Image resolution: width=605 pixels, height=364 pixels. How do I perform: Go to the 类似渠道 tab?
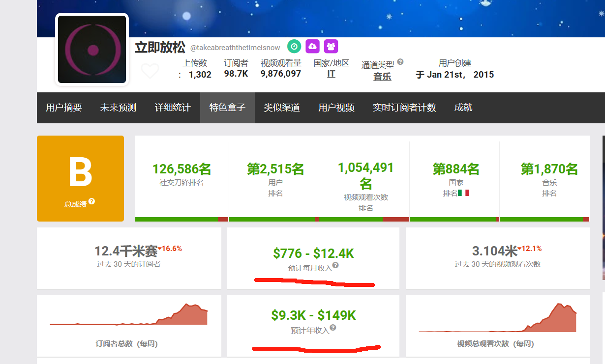pyautogui.click(x=281, y=108)
